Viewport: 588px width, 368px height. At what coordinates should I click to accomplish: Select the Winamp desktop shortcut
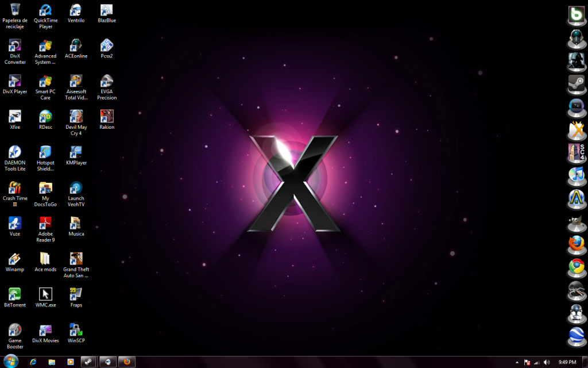point(15,262)
